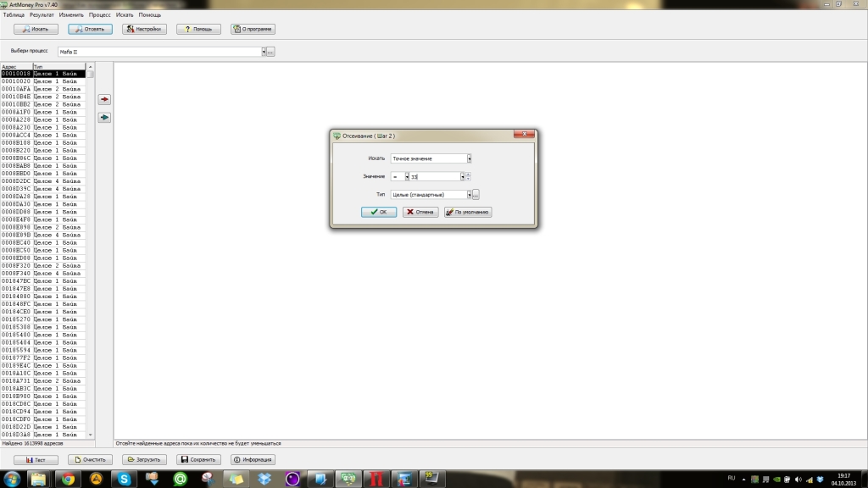Image resolution: width=868 pixels, height=488 pixels.
Task: Expand the process selection dropdown showing Mafia II
Action: point(264,52)
